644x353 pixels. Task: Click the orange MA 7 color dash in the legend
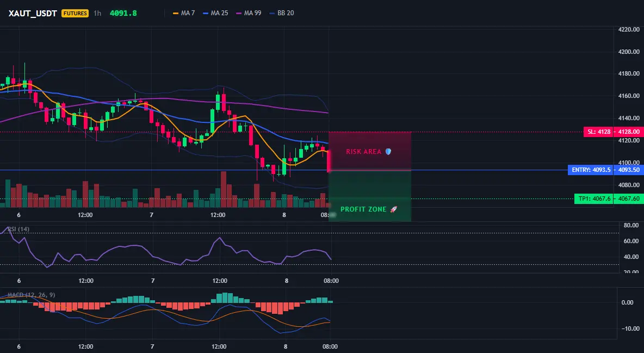pyautogui.click(x=176, y=13)
